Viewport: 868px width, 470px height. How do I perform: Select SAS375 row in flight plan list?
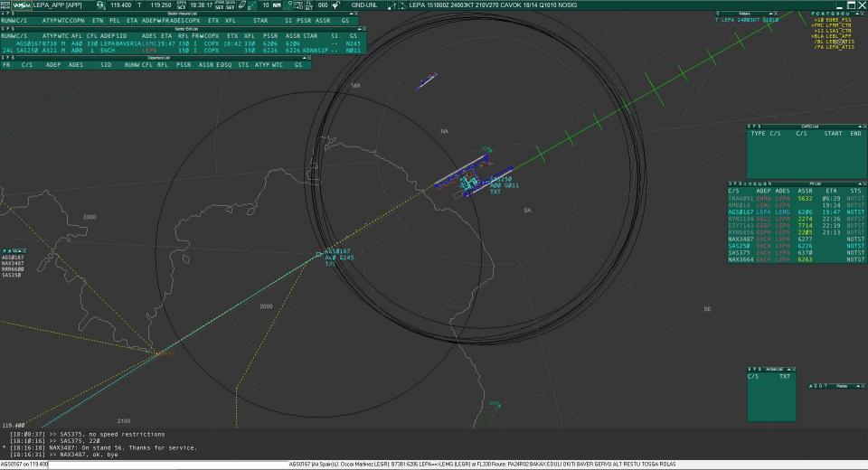point(796,252)
